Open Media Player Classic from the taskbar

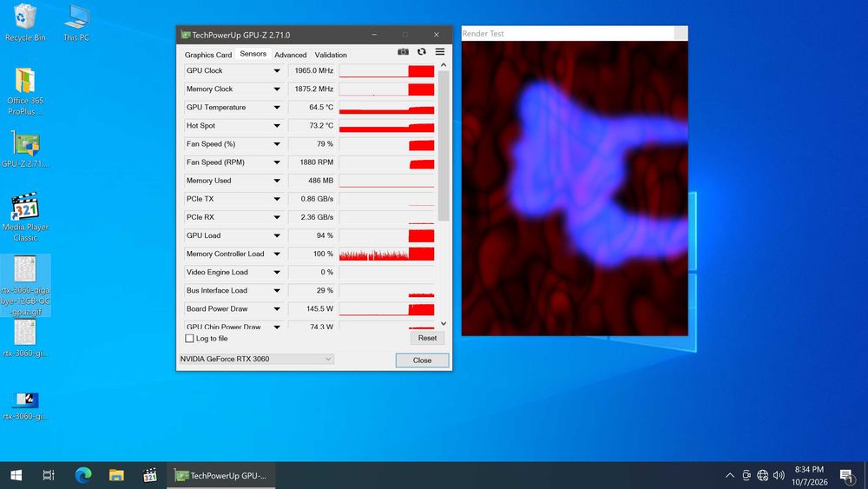tap(149, 475)
